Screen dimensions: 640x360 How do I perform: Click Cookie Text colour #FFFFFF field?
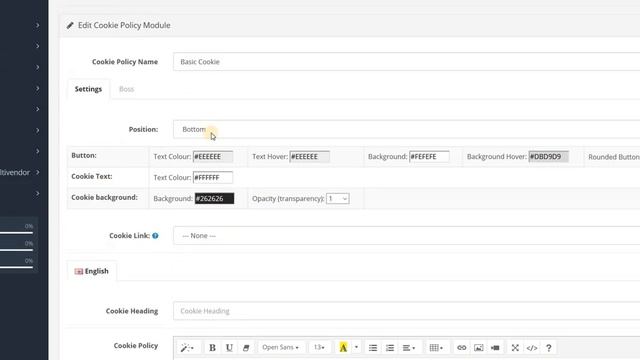(213, 178)
